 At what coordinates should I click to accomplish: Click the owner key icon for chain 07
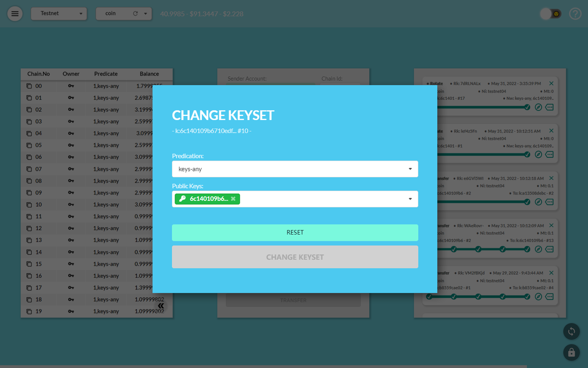71,169
